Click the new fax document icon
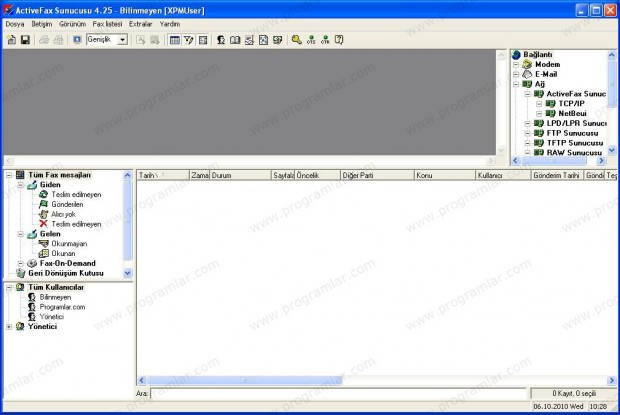Viewport: 620px width, 415px height. point(11,40)
